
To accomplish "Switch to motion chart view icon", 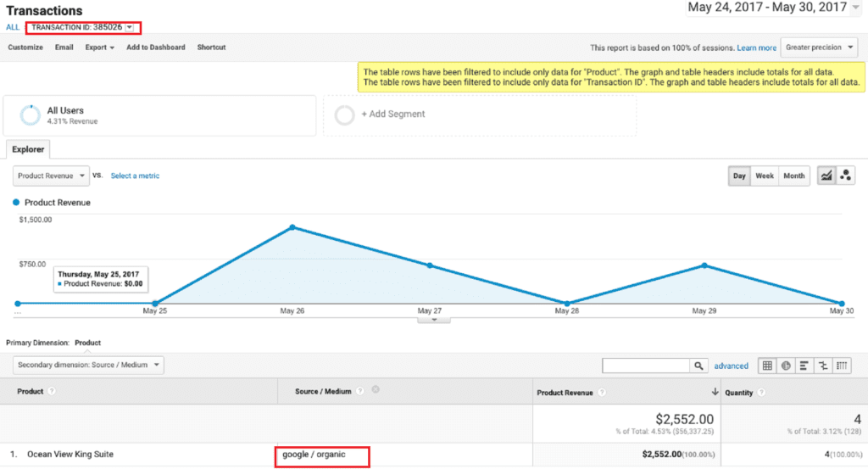I will pyautogui.click(x=845, y=176).
